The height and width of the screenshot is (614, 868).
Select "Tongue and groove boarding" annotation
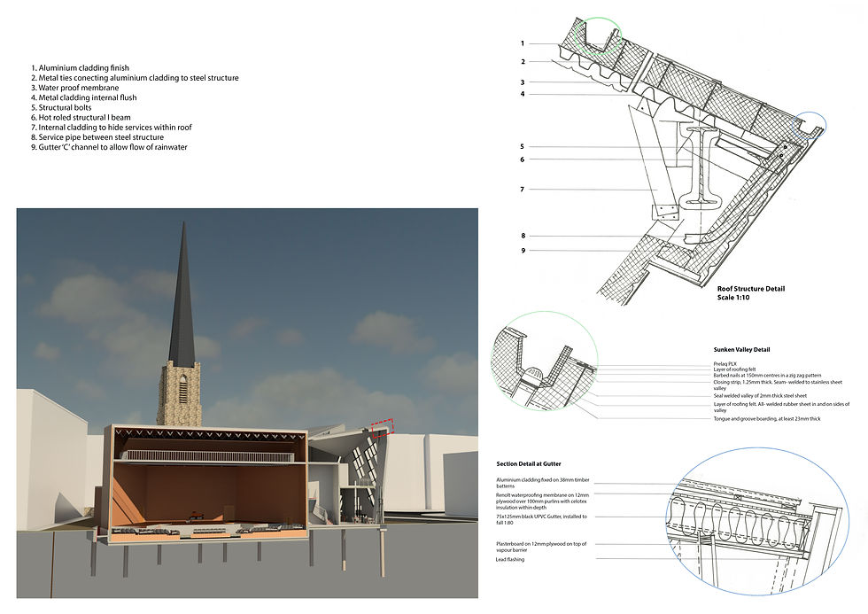point(767,419)
